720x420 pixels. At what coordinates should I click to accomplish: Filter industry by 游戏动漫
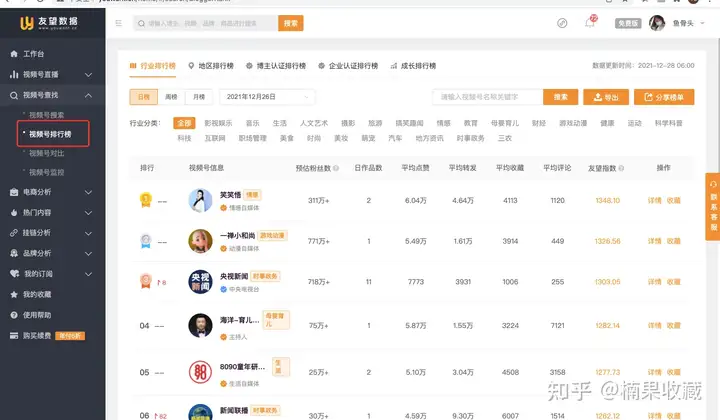pyautogui.click(x=573, y=123)
